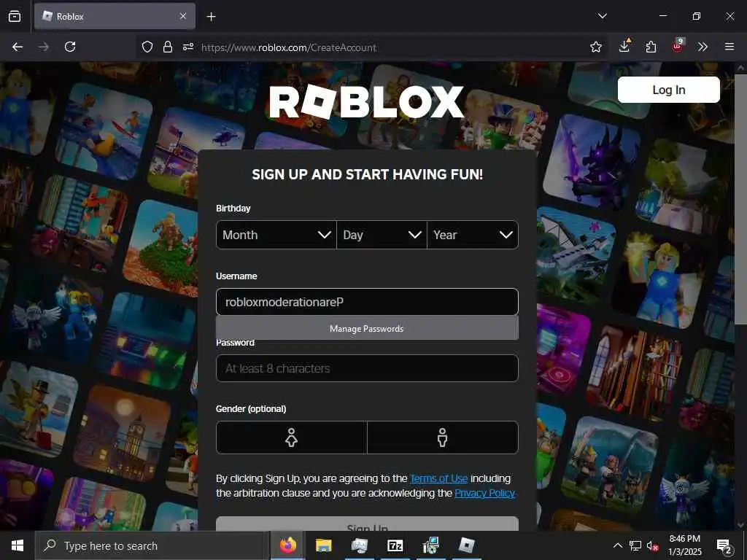The image size is (747, 560).
Task: Open the Windows Start menu
Action: point(18,545)
